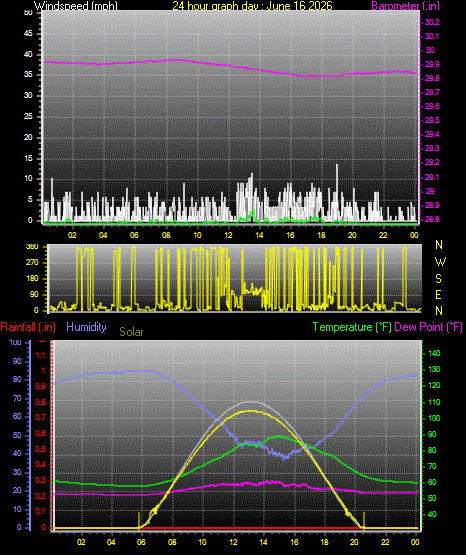
Task: Click the Rainfall (.in) legend label
Action: tap(28, 327)
